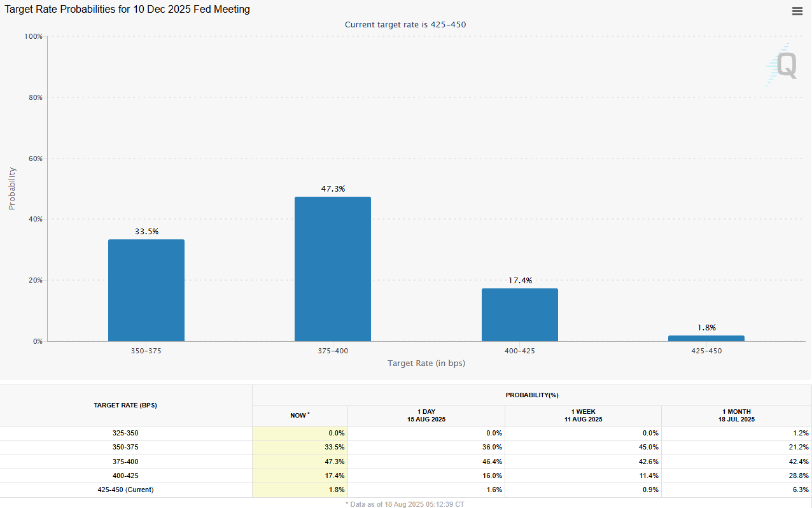Click the Current target rate is 425-450 link
Image resolution: width=812 pixels, height=508 pixels.
click(405, 24)
